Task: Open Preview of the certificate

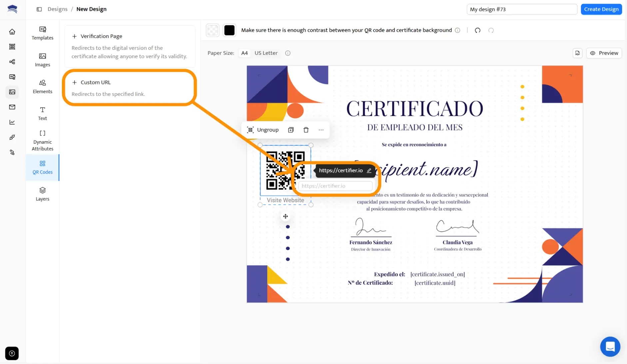Action: (x=604, y=53)
